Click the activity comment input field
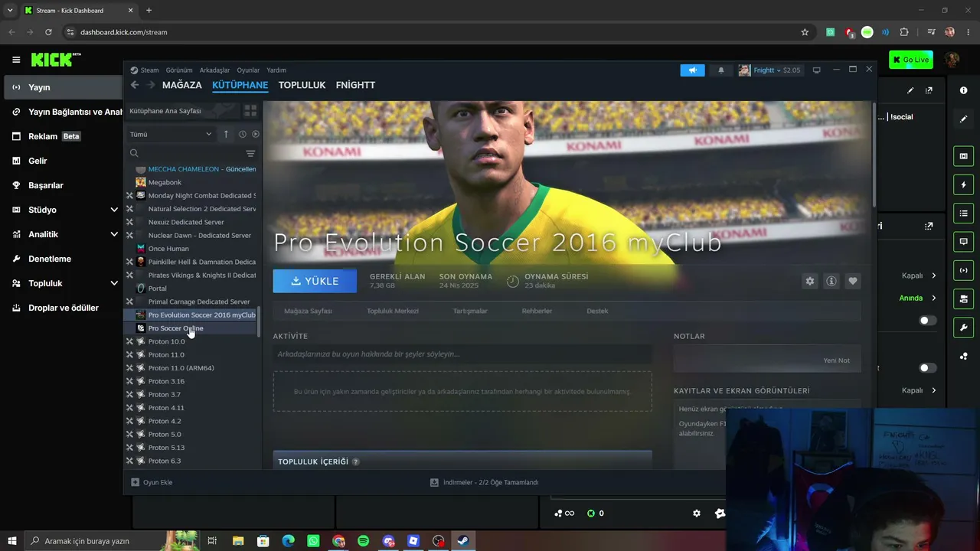Viewport: 980px width, 551px height. tap(462, 354)
